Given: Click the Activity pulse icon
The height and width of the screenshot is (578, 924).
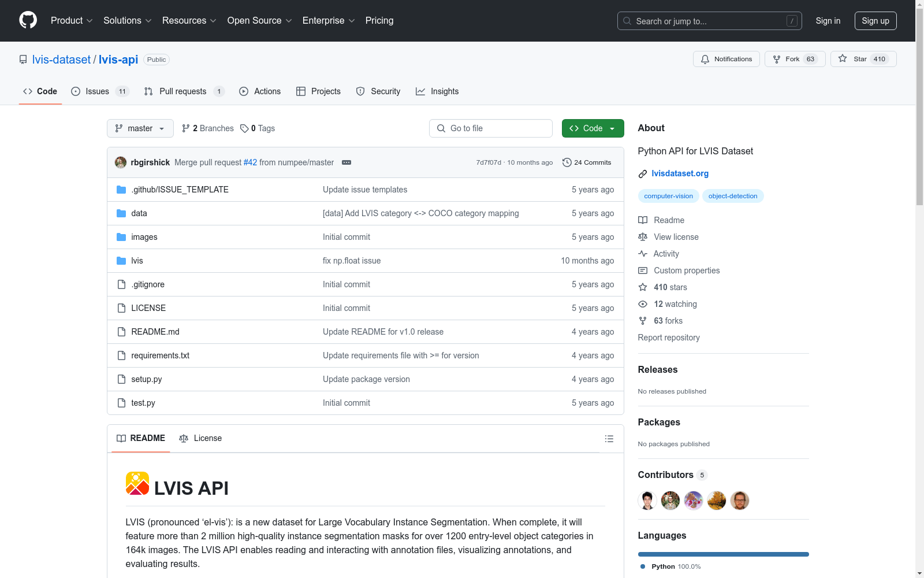Looking at the screenshot, I should 643,254.
